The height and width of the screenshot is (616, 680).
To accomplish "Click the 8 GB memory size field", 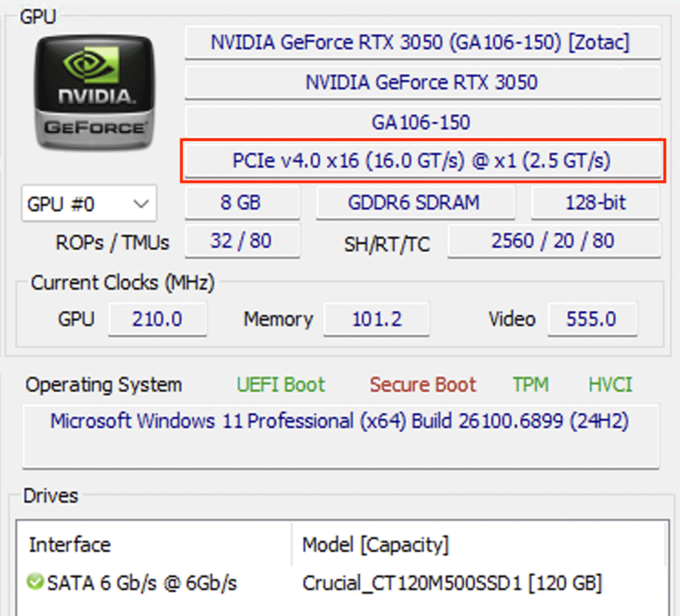I will [x=241, y=203].
